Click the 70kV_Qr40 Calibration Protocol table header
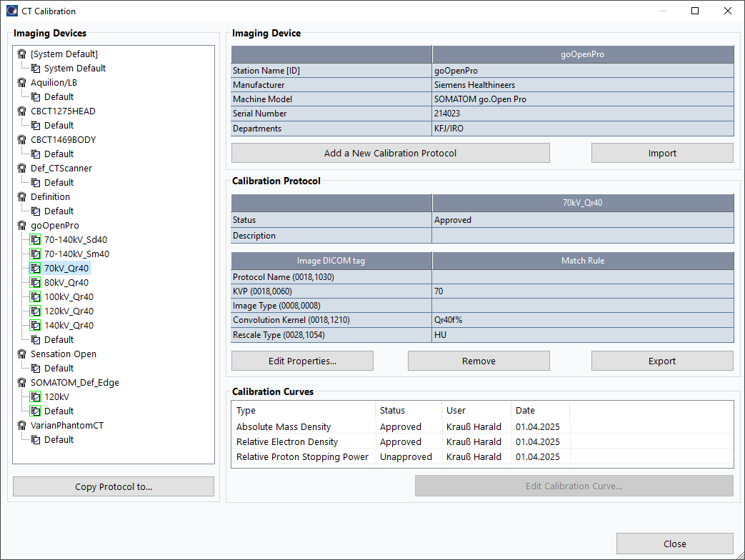 point(583,203)
